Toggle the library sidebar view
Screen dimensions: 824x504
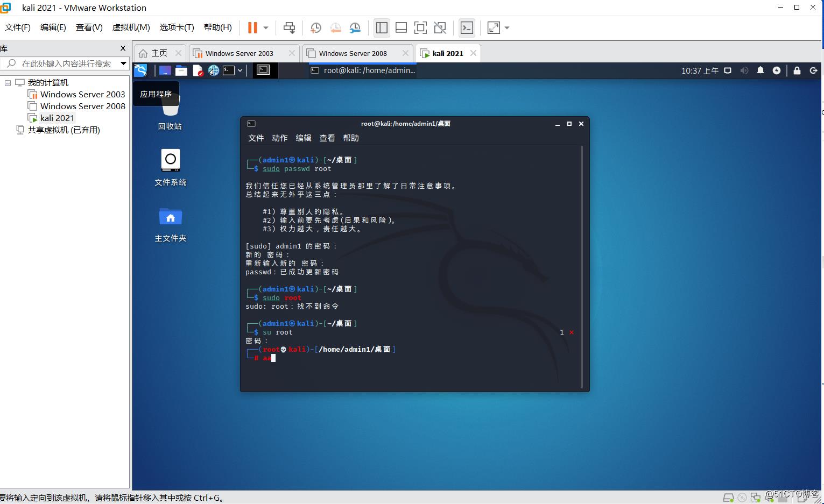(382, 27)
